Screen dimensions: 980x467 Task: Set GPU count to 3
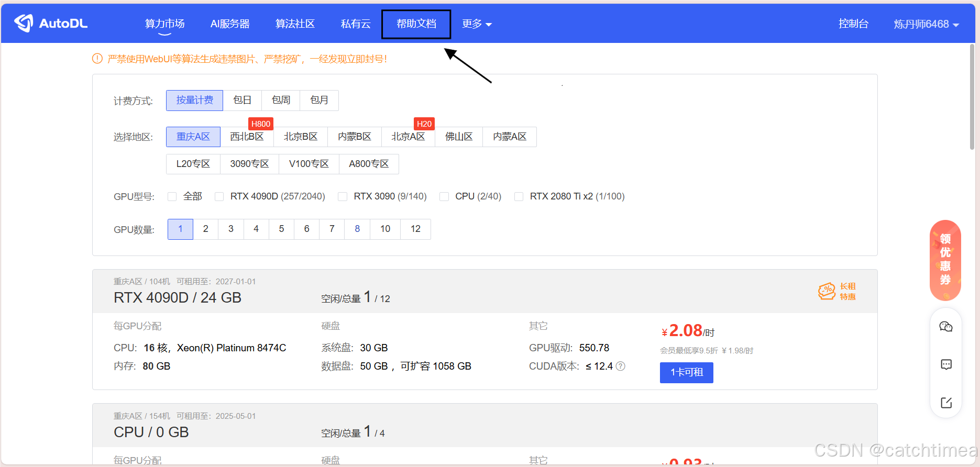click(x=231, y=229)
